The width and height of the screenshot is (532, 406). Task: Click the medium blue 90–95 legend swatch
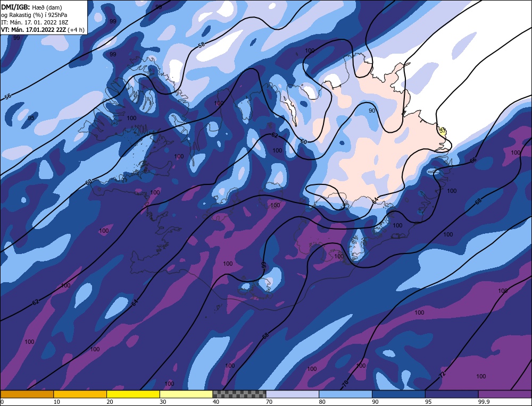pos(398,394)
